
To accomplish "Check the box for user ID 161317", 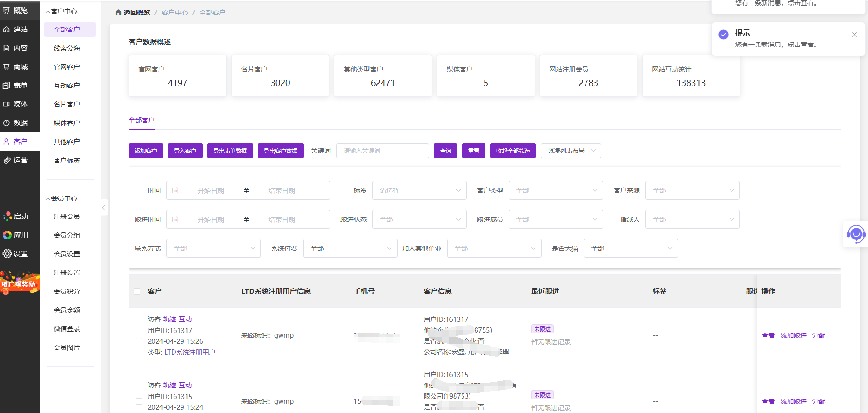I will tap(139, 336).
